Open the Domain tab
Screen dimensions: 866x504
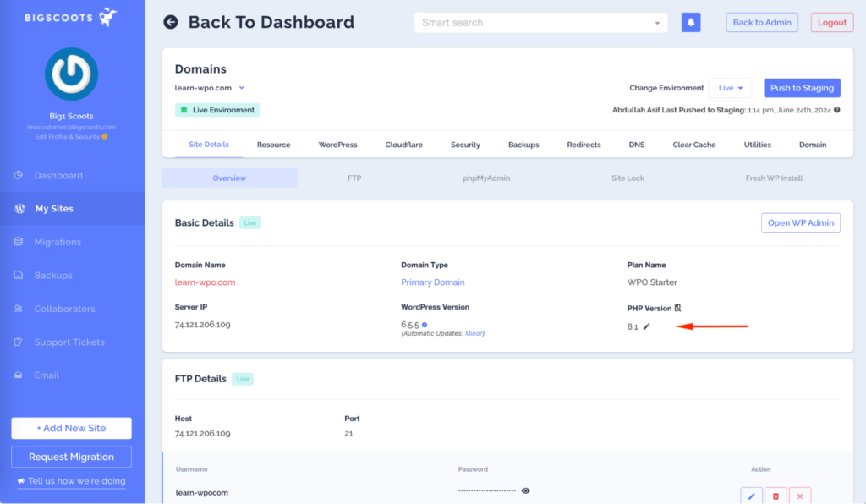coord(813,145)
